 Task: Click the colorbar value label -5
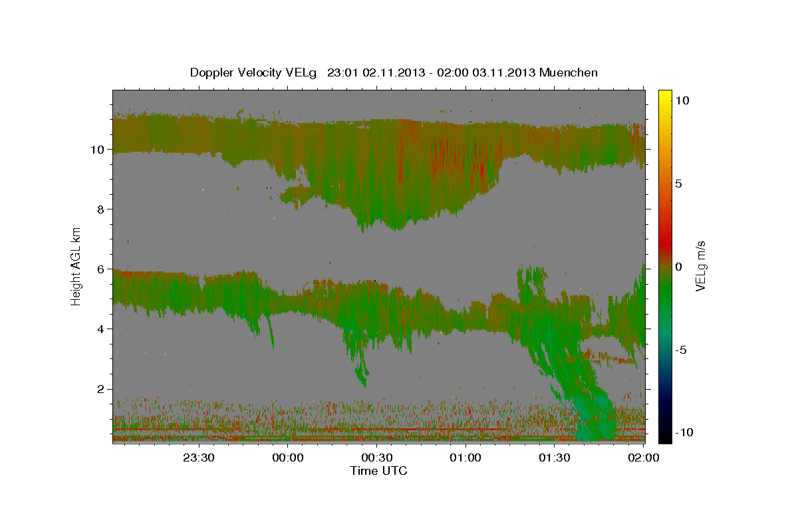[681, 349]
